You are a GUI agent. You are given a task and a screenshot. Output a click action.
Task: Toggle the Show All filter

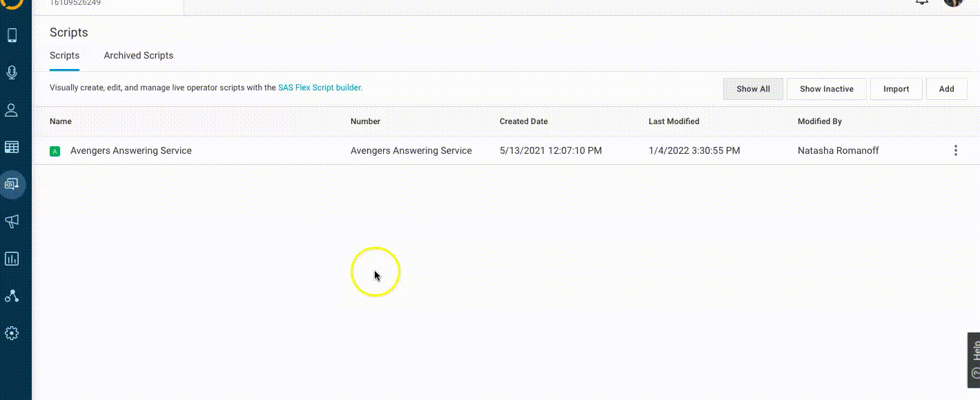coord(753,89)
